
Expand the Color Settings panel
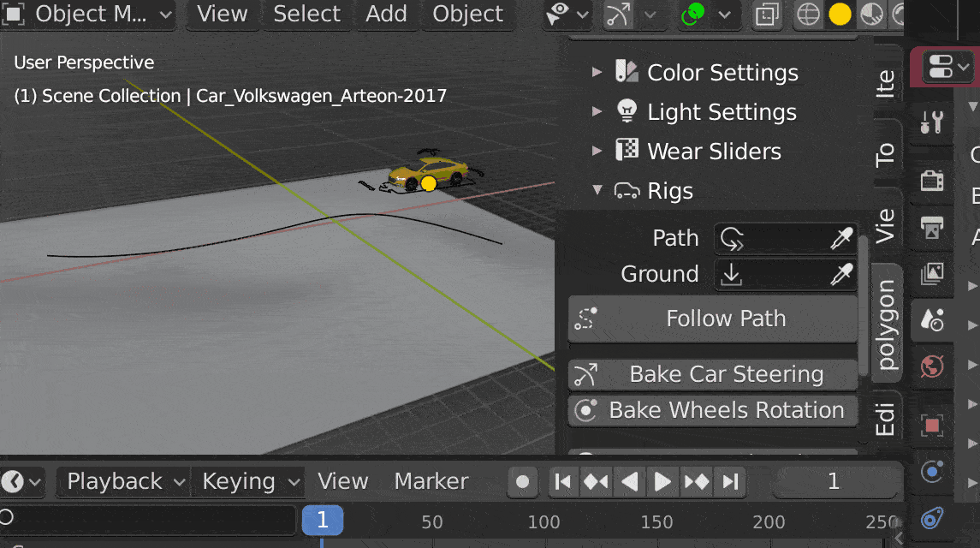pyautogui.click(x=597, y=73)
